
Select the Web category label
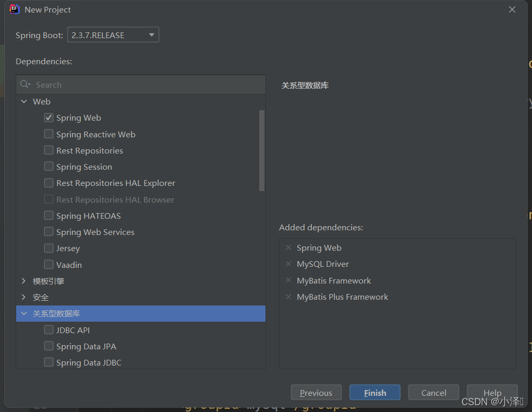pyautogui.click(x=41, y=101)
